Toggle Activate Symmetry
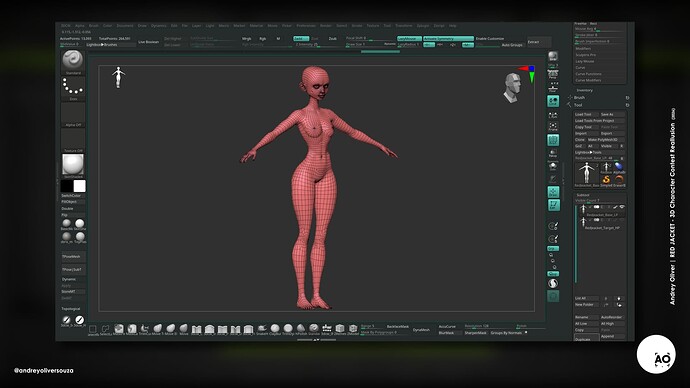 [x=448, y=39]
